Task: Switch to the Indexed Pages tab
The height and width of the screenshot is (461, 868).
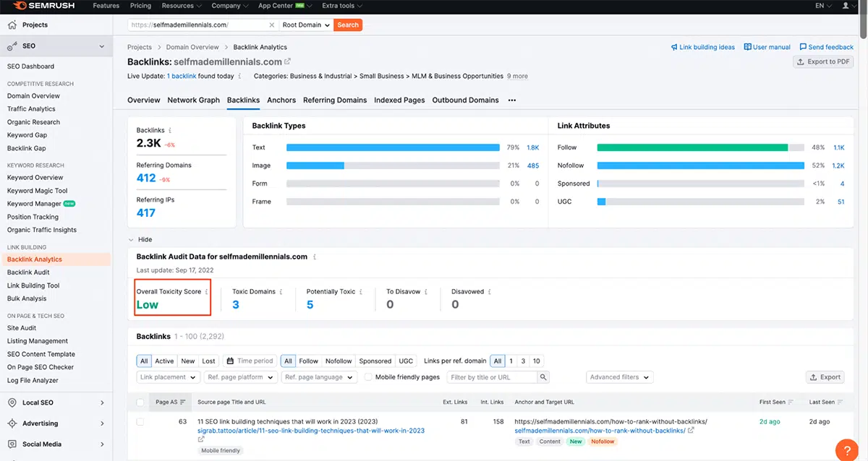Action: pos(399,100)
